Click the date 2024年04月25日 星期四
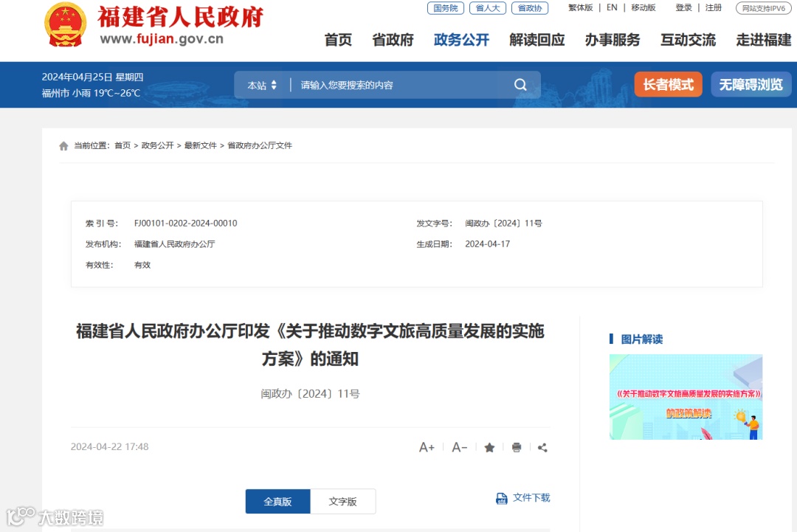 coord(92,77)
